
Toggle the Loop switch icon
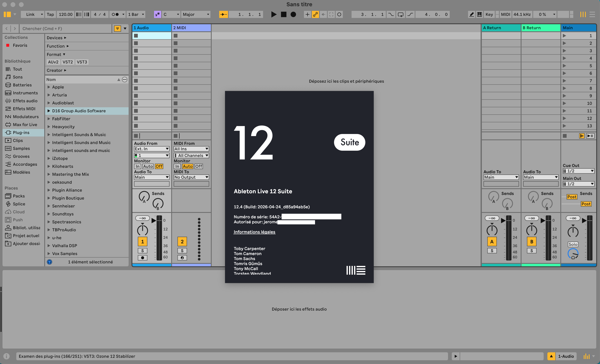[x=400, y=14]
